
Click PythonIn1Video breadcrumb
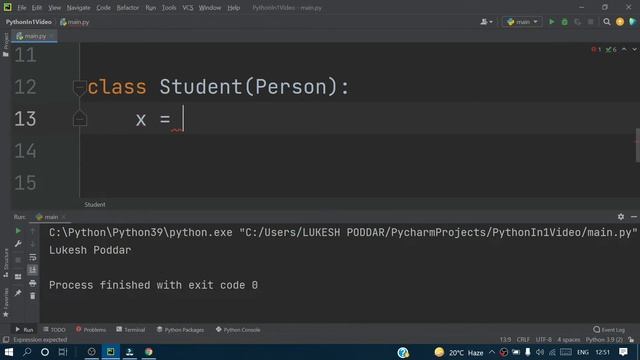[x=29, y=22]
